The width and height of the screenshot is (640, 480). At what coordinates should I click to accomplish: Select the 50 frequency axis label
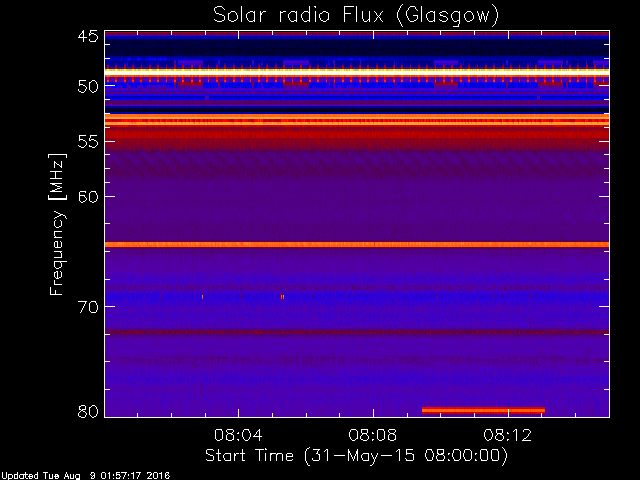click(88, 87)
